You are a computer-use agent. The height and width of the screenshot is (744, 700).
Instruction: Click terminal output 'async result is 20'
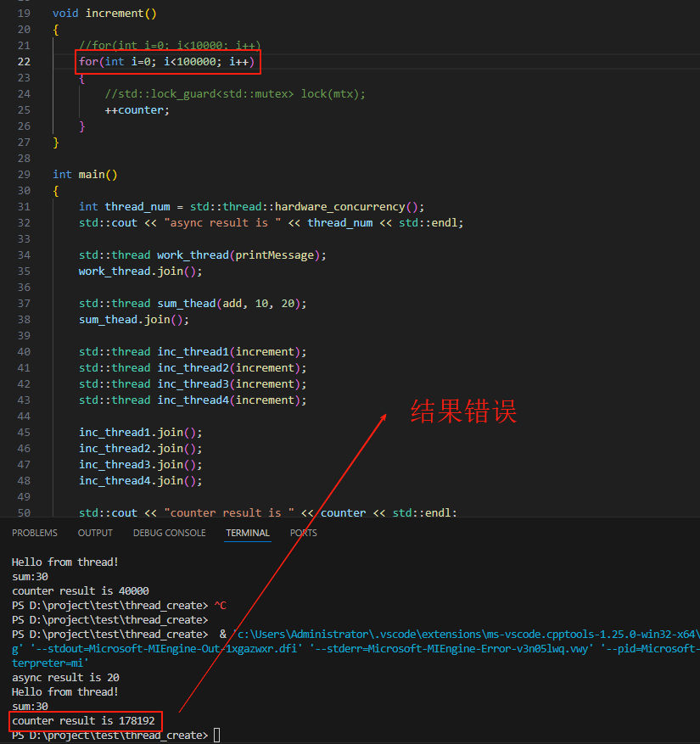click(65, 678)
